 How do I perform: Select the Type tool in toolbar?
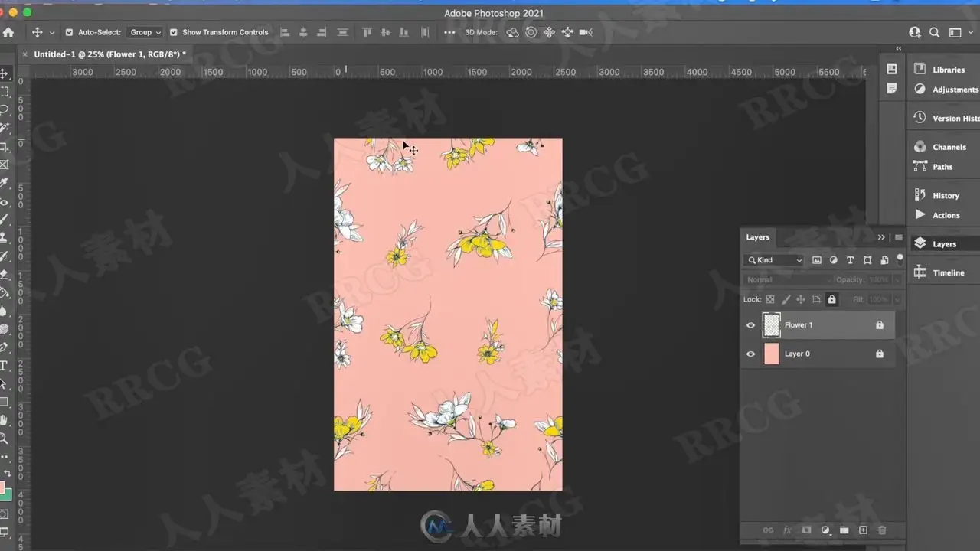(4, 365)
